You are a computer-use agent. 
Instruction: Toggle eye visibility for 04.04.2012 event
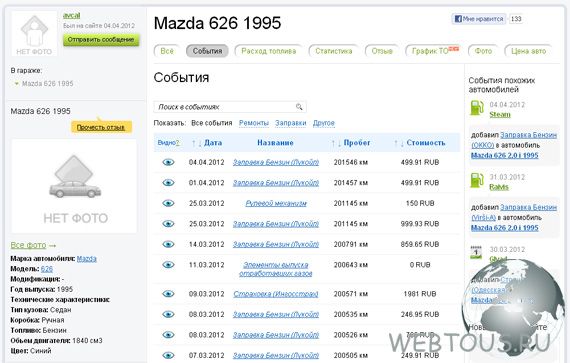168,162
